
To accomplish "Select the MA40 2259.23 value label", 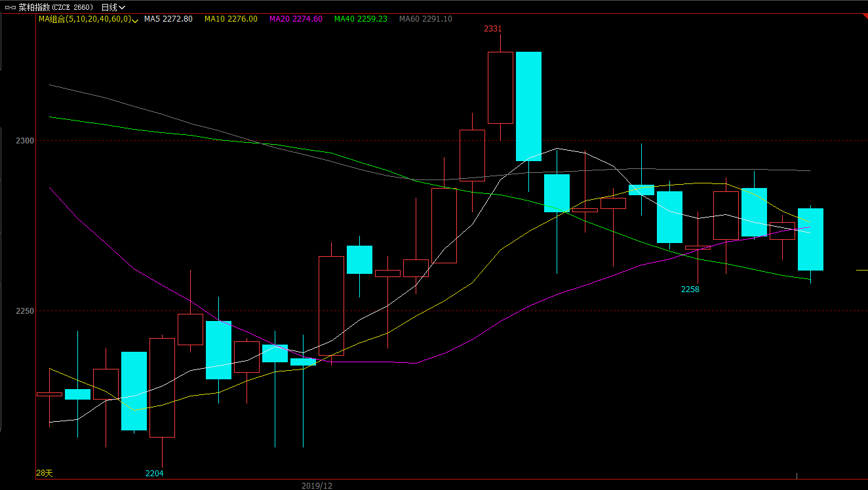I will 361,19.
